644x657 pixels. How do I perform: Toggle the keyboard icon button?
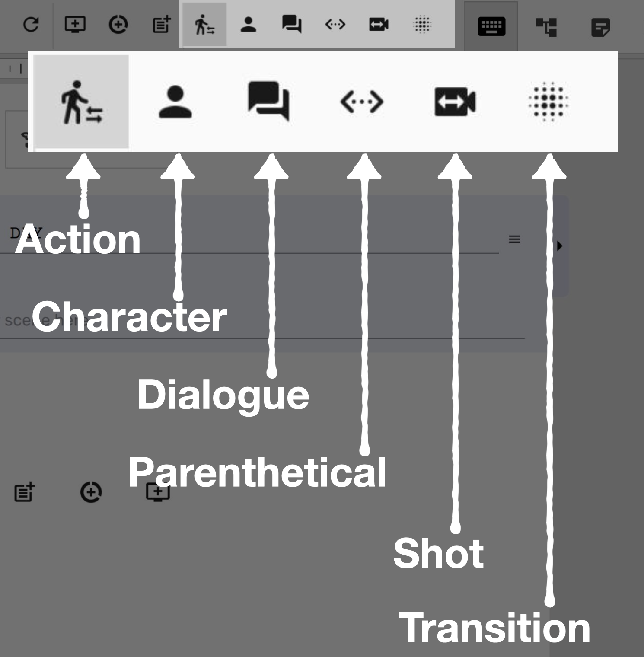[491, 26]
